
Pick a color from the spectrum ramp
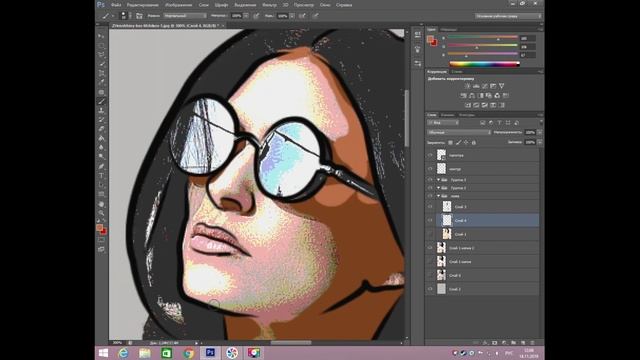(484, 64)
